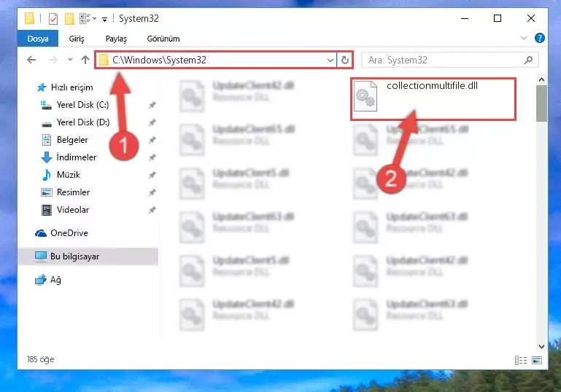The height and width of the screenshot is (392, 561).
Task: Expand the ribbon with the chevron
Action: tap(524, 38)
